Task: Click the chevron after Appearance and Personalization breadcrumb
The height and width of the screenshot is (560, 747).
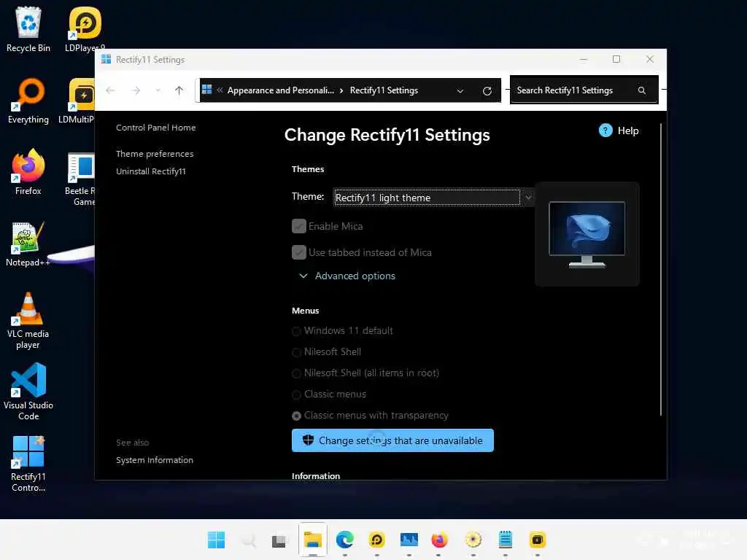Action: tap(341, 90)
